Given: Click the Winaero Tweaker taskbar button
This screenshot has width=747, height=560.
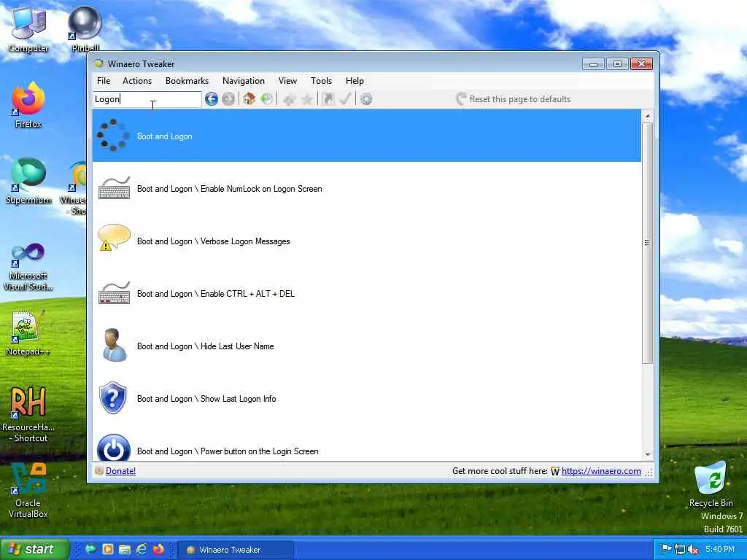Looking at the screenshot, I should [x=236, y=550].
